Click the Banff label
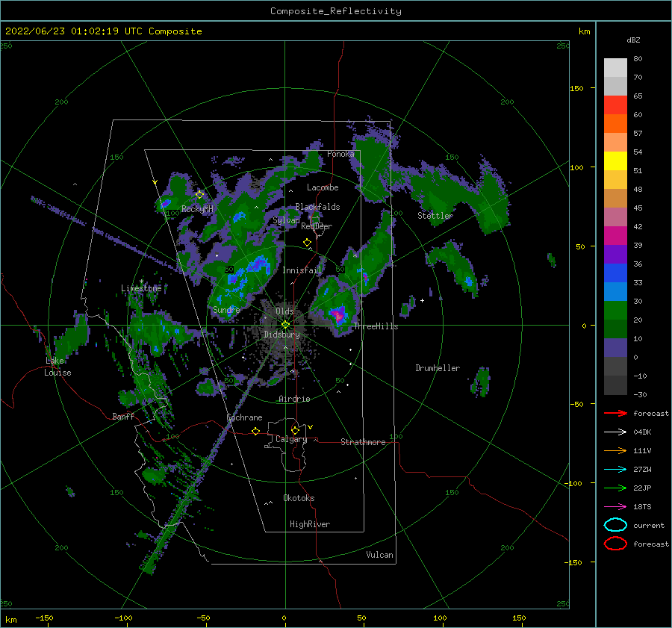672x628 pixels. pyautogui.click(x=123, y=417)
